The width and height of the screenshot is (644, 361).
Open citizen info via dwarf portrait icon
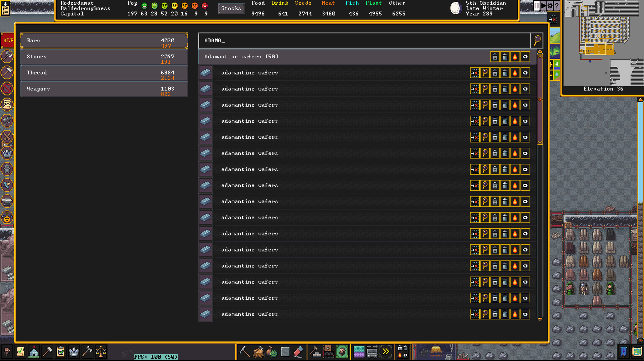pos(7,352)
